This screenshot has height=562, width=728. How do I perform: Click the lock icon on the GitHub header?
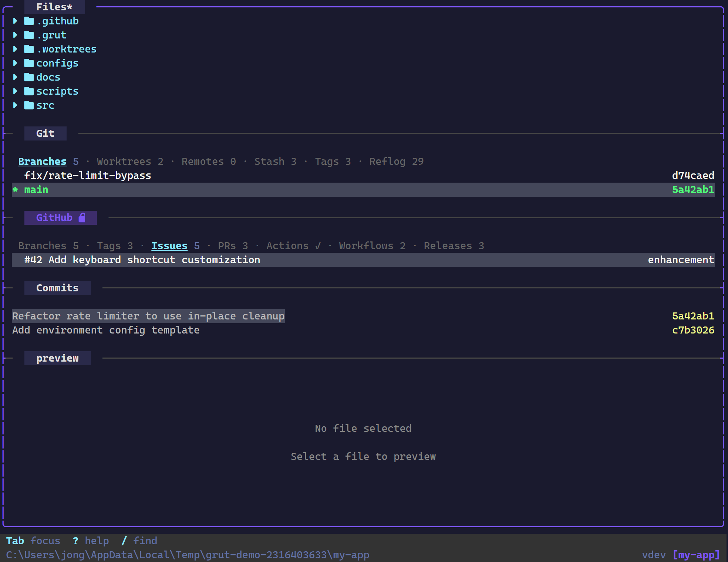click(82, 217)
